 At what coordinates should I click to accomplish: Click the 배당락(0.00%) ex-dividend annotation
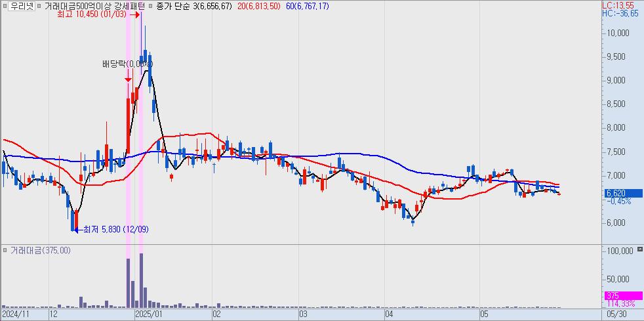(127, 64)
